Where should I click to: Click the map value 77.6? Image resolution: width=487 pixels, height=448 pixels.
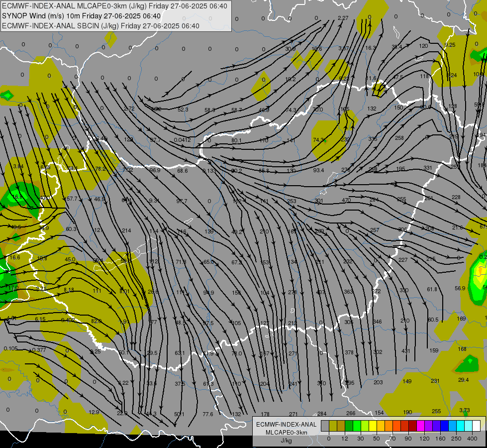(x=208, y=414)
